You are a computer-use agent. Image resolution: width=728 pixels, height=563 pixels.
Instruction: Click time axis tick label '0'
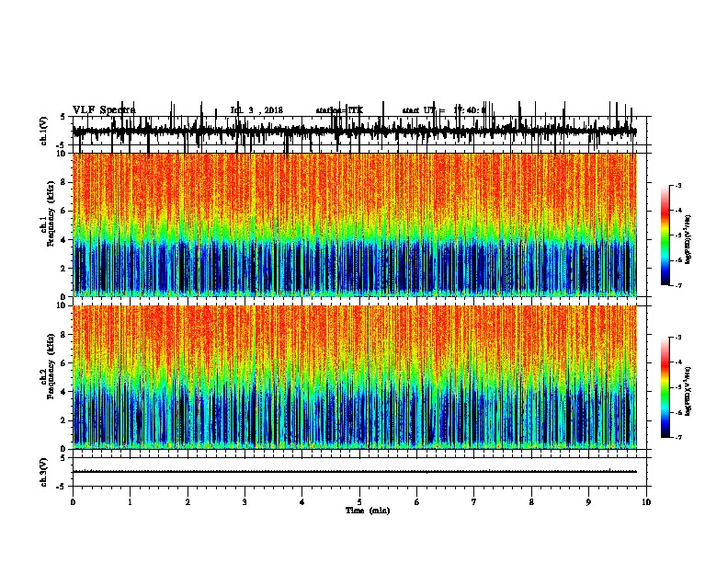pos(73,502)
